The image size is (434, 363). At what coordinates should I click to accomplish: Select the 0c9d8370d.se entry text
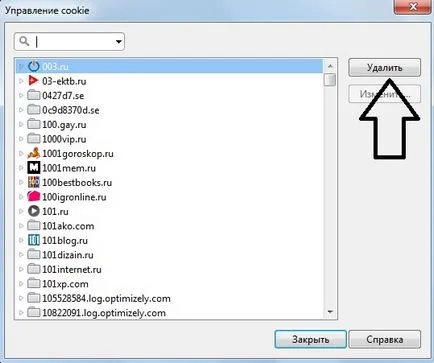[71, 110]
